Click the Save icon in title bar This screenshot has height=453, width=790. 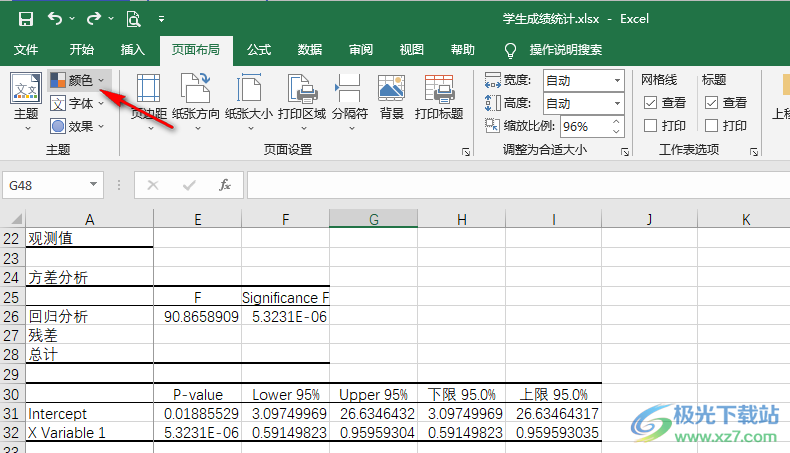26,19
